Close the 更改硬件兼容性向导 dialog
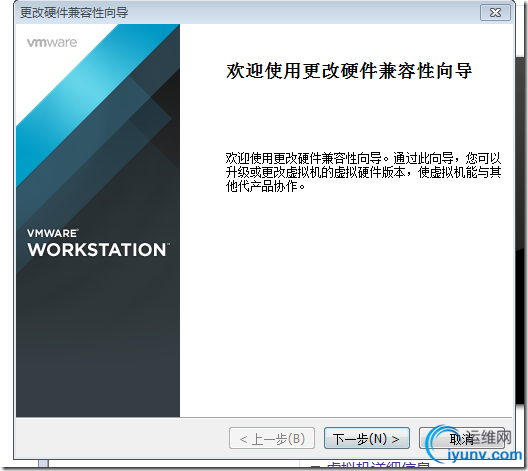This screenshot has width=528, height=471. click(495, 13)
